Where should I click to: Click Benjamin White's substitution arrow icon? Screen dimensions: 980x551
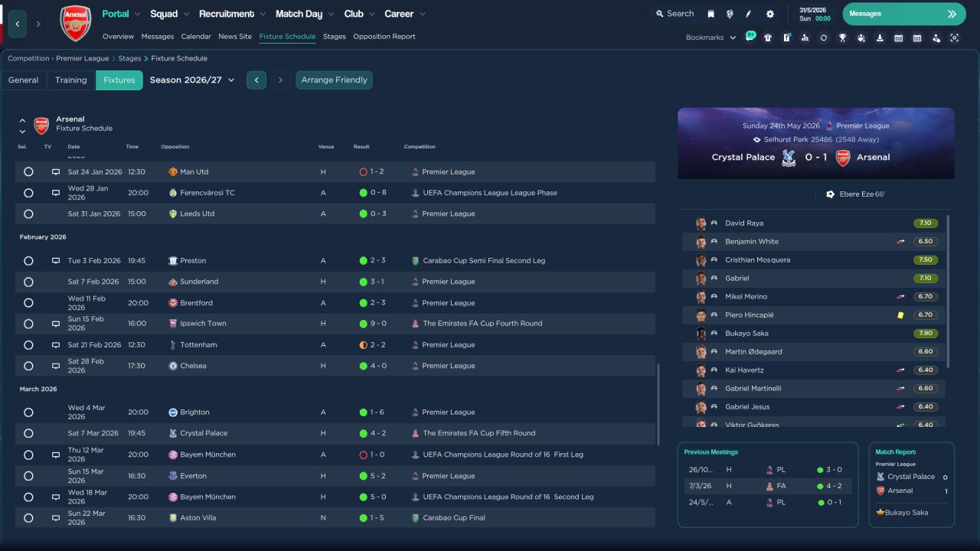click(900, 242)
